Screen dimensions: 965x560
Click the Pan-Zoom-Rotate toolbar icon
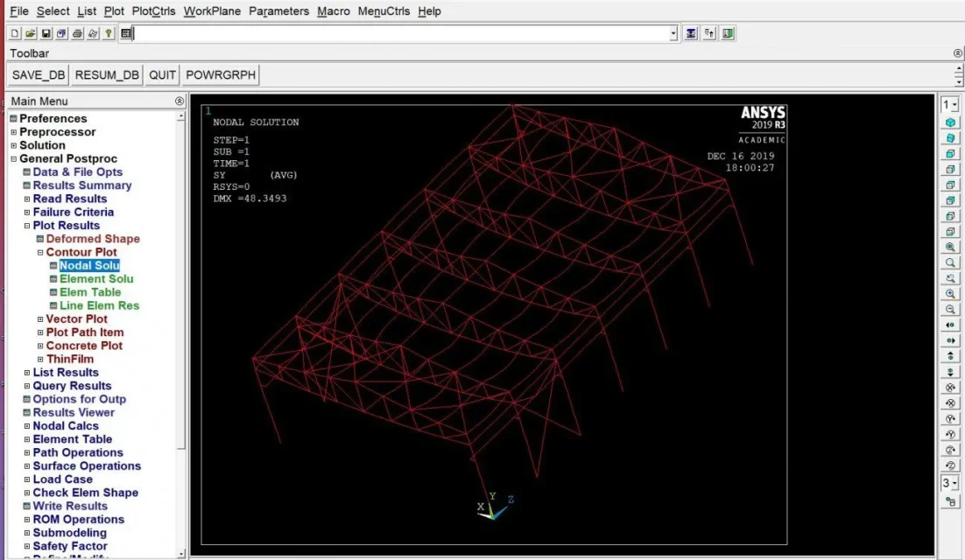tap(61, 33)
